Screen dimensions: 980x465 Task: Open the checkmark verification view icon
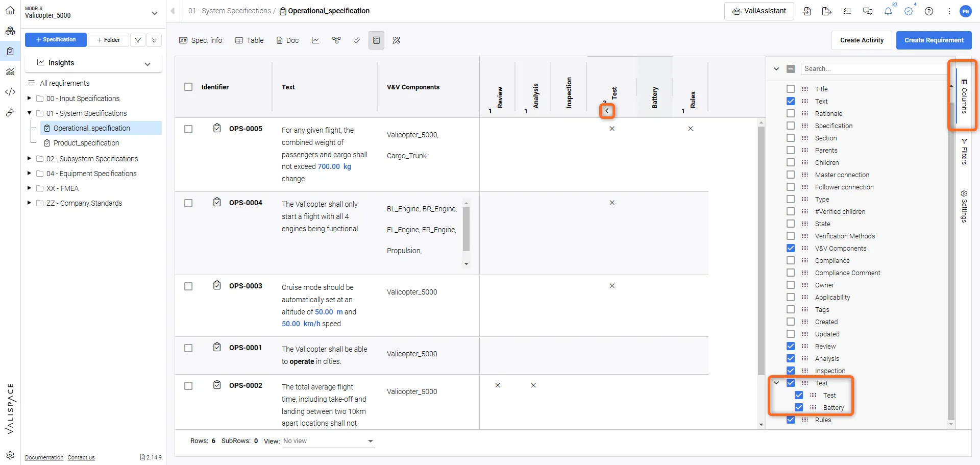point(357,40)
